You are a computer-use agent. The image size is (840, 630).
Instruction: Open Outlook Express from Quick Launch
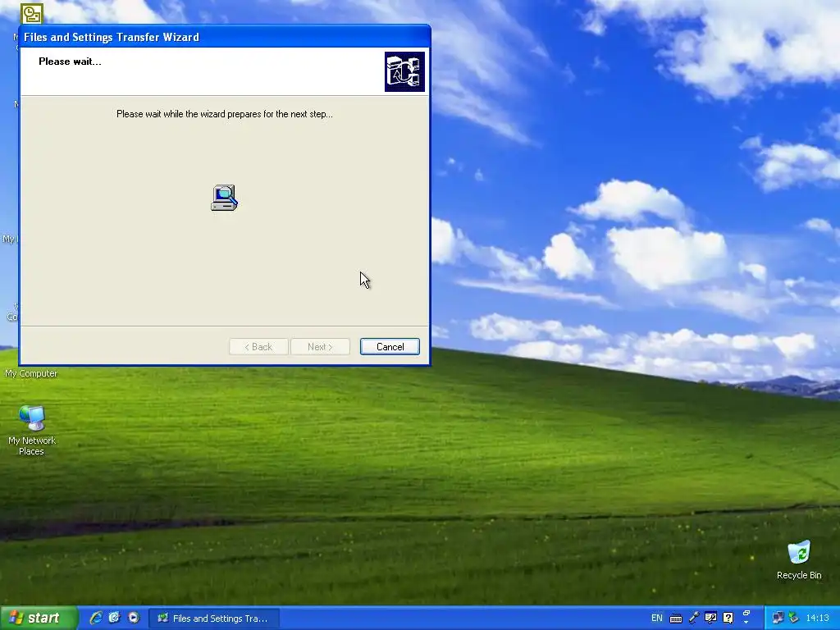pos(114,618)
